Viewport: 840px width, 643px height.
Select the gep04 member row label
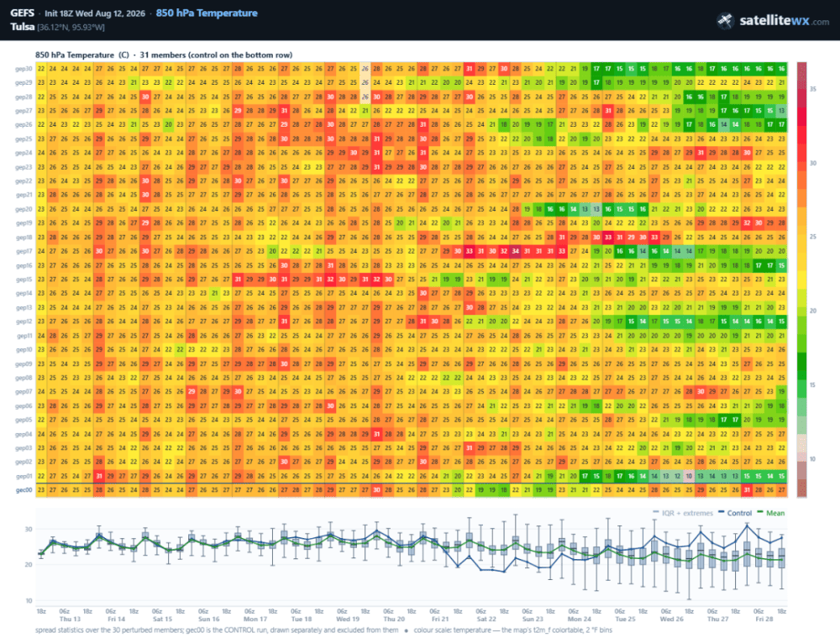click(x=24, y=434)
